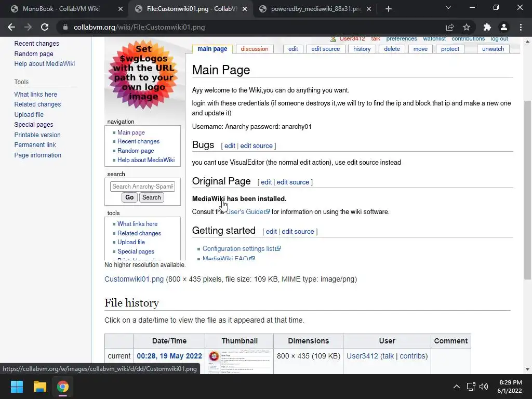Open Recent changes in left sidebar
Image resolution: width=532 pixels, height=399 pixels.
(37, 44)
